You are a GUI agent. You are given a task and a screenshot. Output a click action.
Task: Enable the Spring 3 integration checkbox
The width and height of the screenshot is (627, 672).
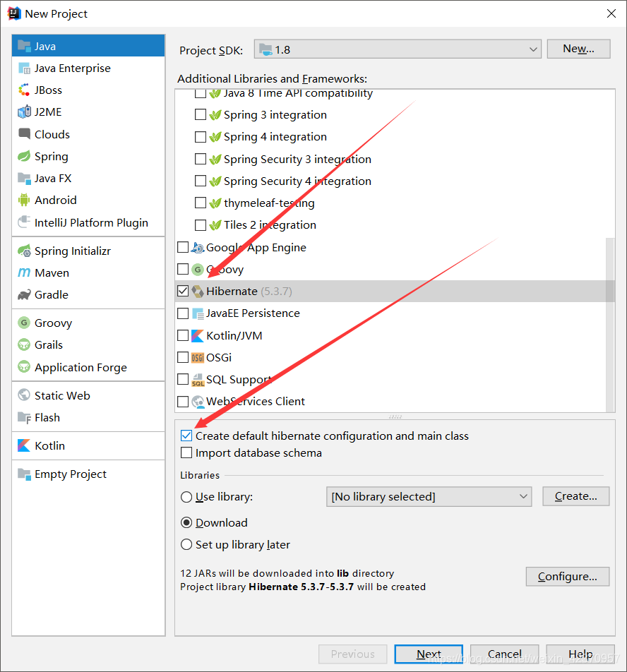point(200,114)
